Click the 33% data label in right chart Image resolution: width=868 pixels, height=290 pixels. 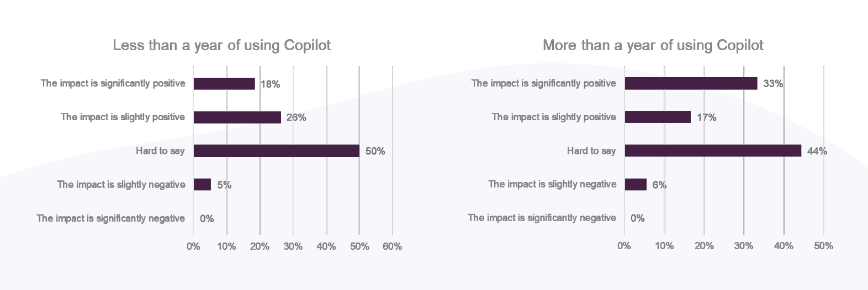tap(773, 84)
